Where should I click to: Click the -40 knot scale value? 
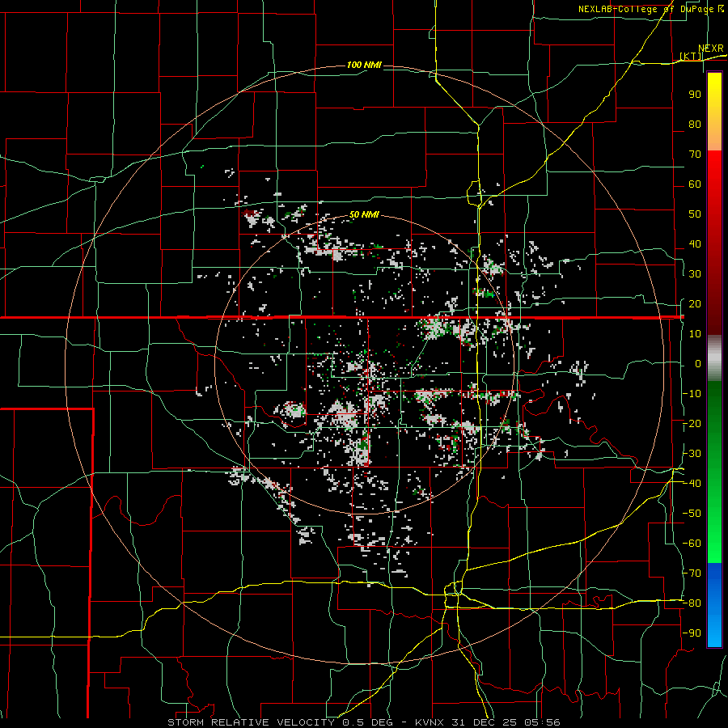click(x=692, y=484)
